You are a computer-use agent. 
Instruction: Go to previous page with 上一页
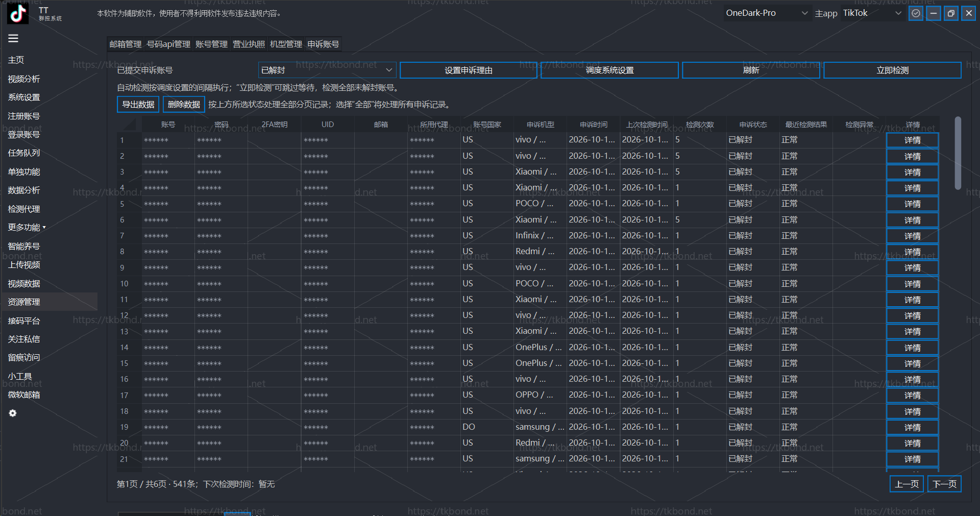click(x=907, y=484)
